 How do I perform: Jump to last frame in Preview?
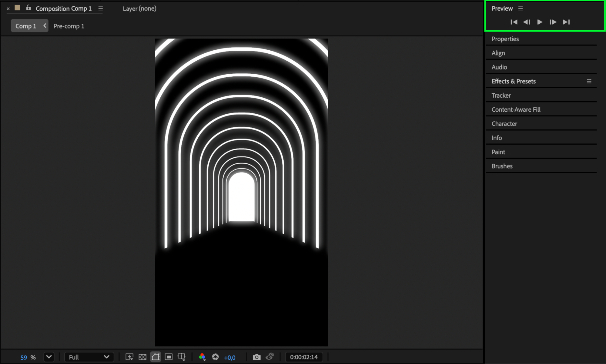click(566, 22)
